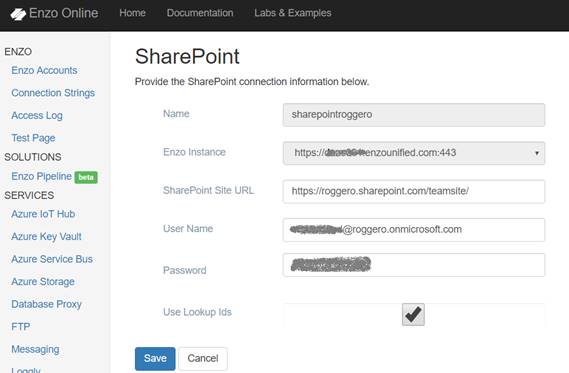Viewport: 569px width, 373px height.
Task: Cancel the SharePoint configuration
Action: [203, 358]
